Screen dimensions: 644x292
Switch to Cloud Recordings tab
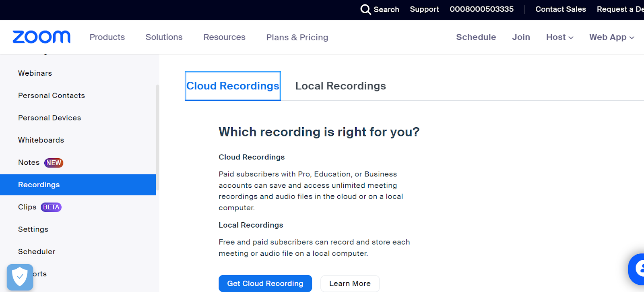233,86
